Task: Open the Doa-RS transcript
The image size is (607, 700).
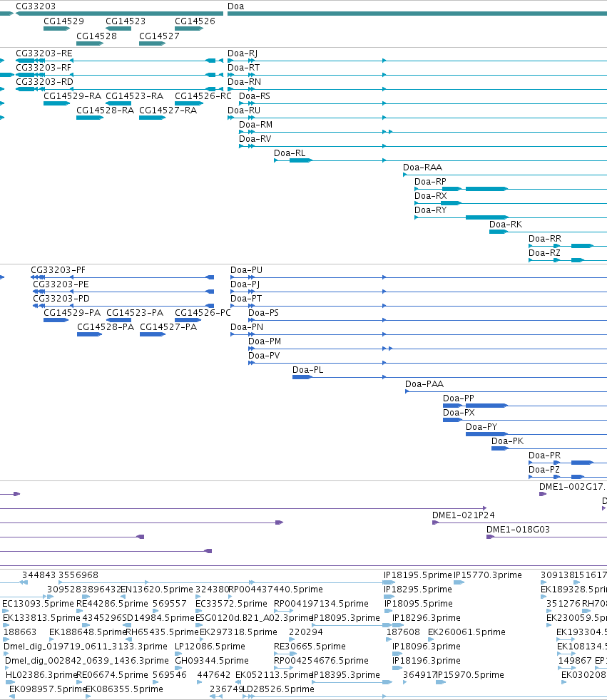Action: [x=255, y=96]
